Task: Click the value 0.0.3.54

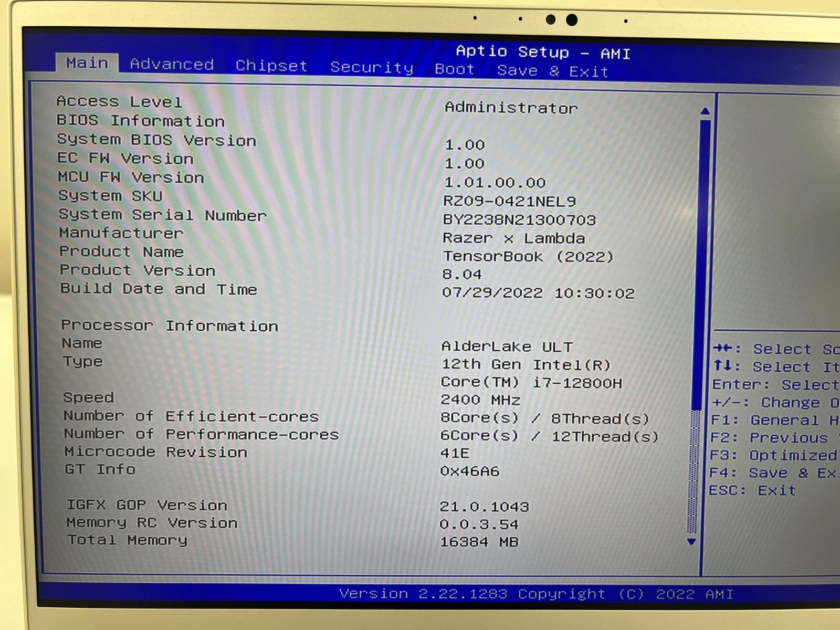Action: (479, 524)
